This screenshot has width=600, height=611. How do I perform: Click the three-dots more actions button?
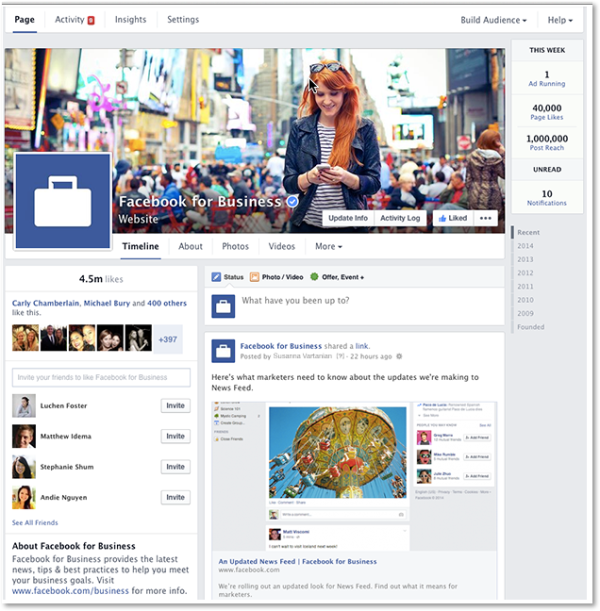tap(485, 218)
